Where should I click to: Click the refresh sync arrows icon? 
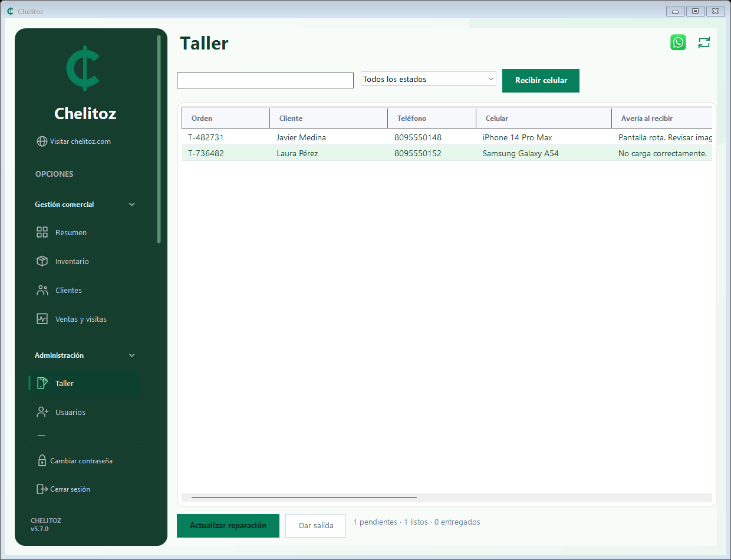[704, 42]
